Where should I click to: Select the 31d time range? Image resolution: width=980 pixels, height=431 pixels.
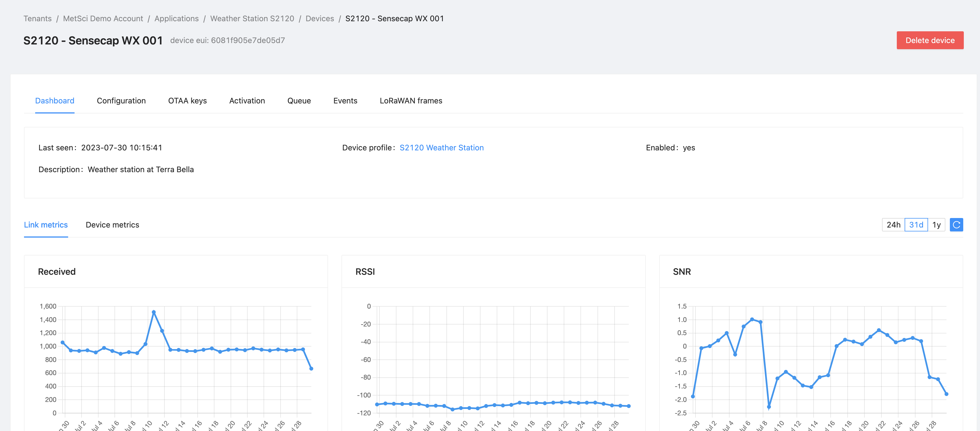916,225
